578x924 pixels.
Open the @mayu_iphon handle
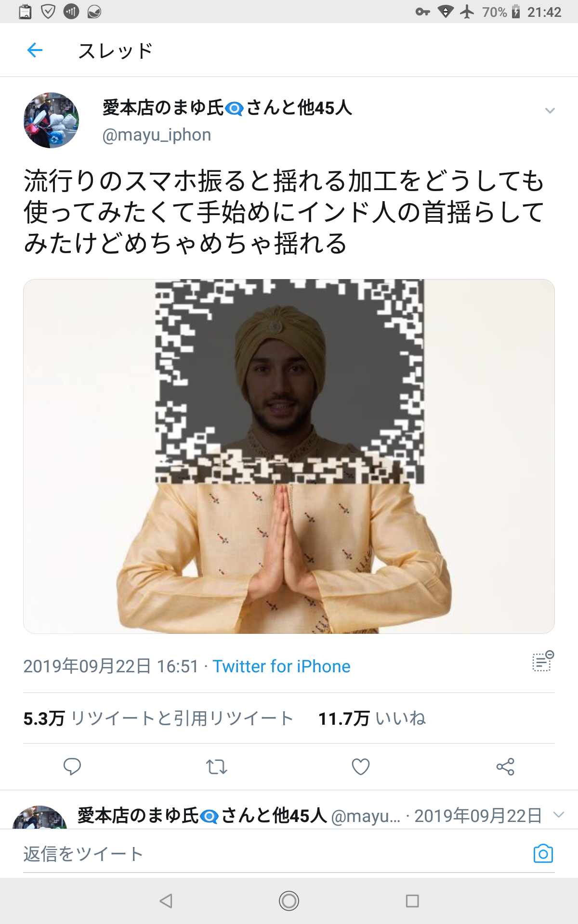(157, 135)
